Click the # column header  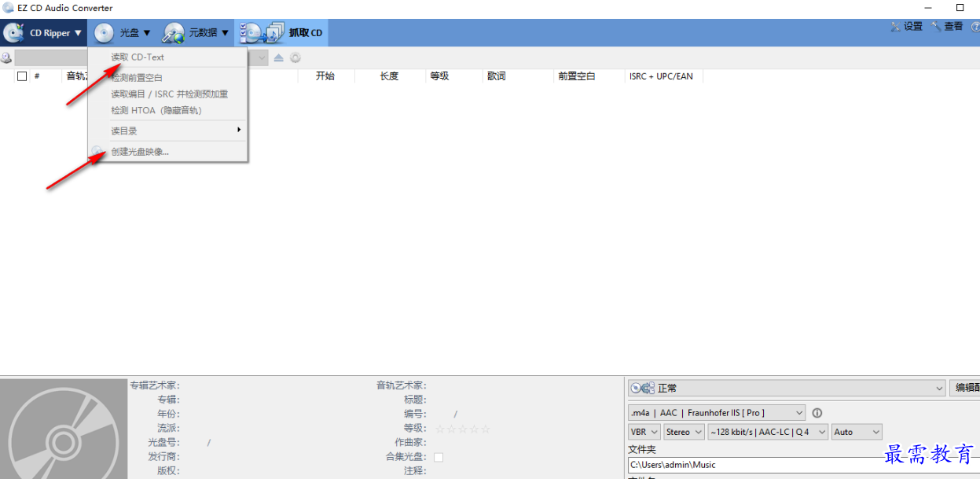[37, 76]
